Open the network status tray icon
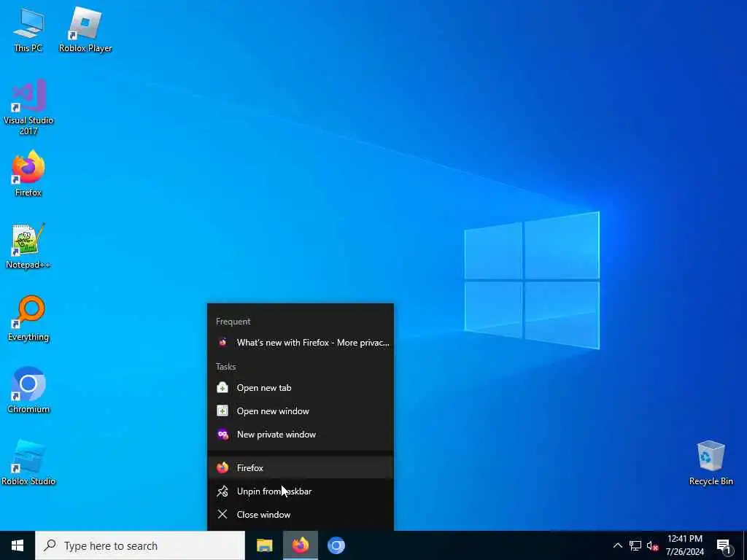 635,545
